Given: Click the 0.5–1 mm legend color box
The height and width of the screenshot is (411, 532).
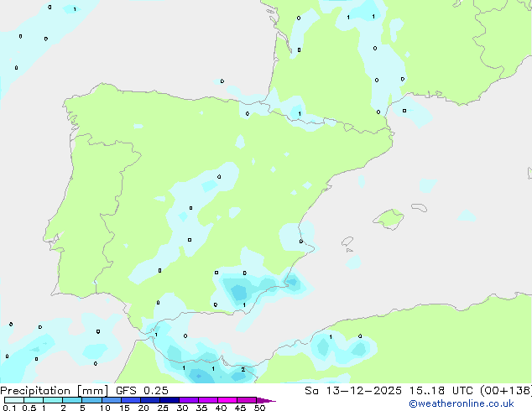Looking at the screenshot, I should (34, 400).
